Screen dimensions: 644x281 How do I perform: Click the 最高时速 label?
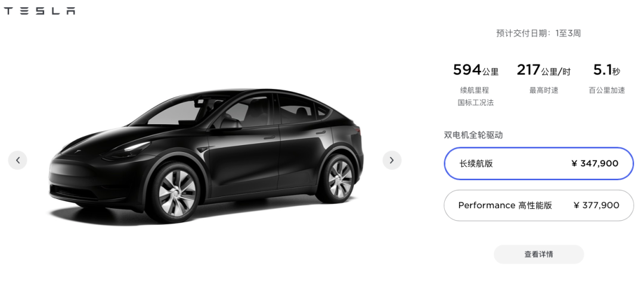click(544, 90)
